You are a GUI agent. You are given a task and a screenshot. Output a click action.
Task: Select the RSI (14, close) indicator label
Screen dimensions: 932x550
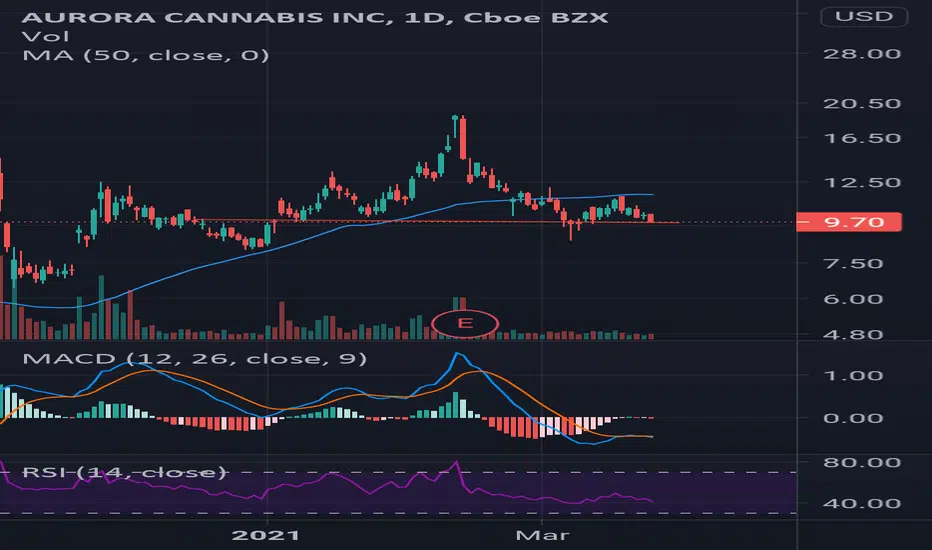124,472
